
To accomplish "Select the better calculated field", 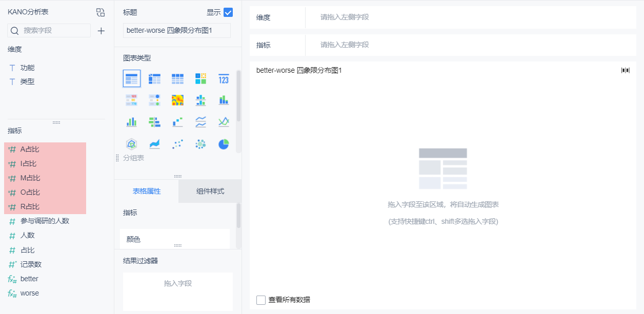I will (x=29, y=279).
